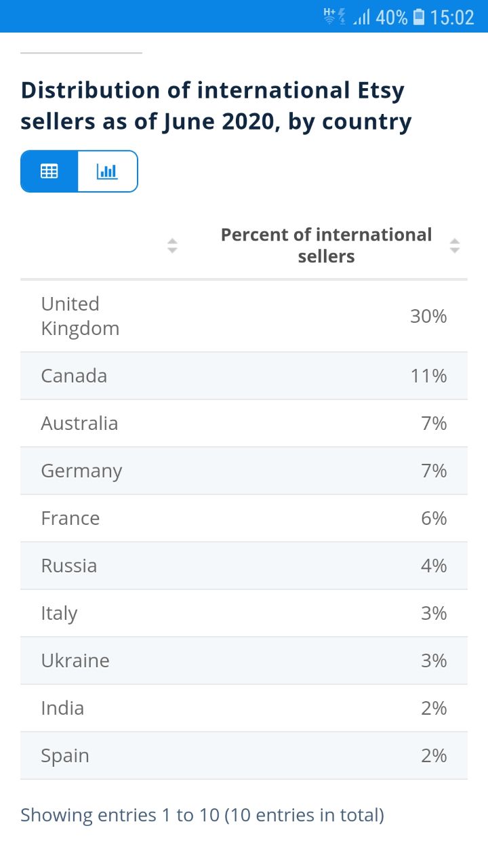Select the Ukraine row

pos(244,660)
